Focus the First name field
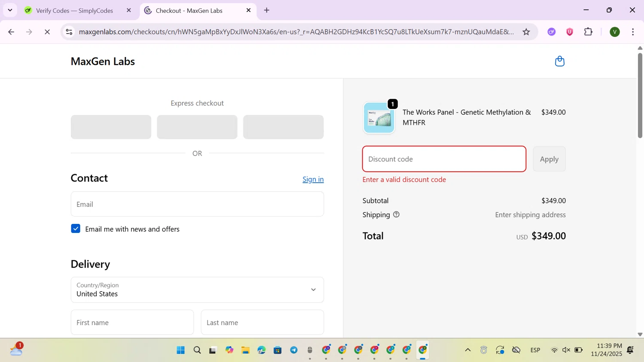The image size is (644, 362). pos(132,322)
